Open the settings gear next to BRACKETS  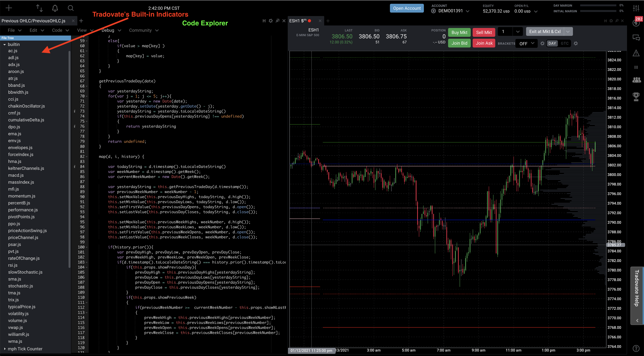[x=542, y=44]
